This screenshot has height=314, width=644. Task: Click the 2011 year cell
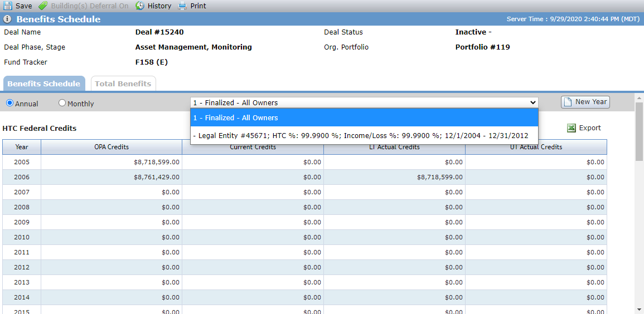pos(22,252)
